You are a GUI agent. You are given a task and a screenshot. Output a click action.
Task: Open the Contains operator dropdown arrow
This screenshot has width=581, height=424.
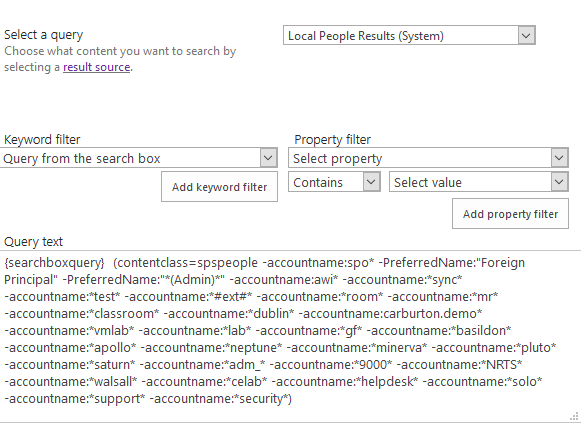(371, 182)
